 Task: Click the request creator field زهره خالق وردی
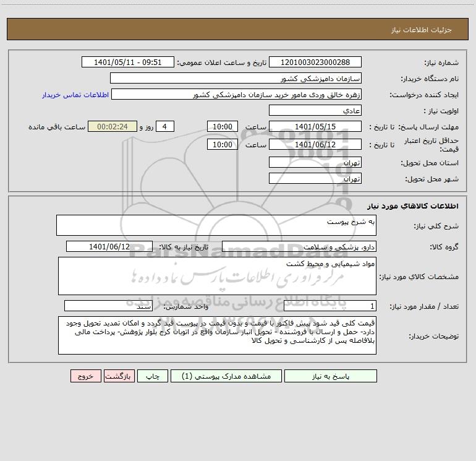(x=236, y=95)
